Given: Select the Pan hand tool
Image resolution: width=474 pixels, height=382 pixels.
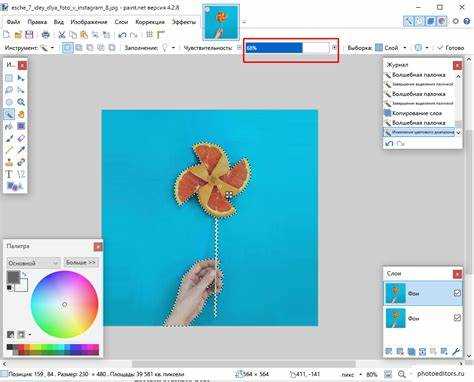Looking at the screenshot, I should (21, 114).
